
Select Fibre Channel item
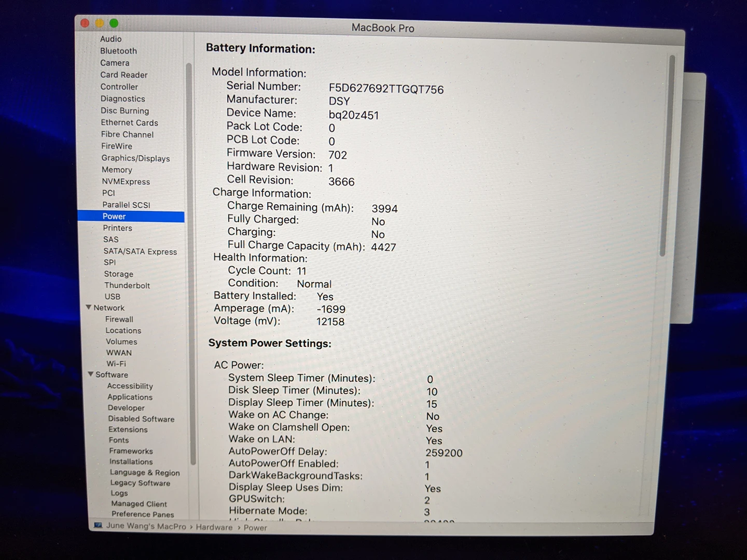(127, 134)
